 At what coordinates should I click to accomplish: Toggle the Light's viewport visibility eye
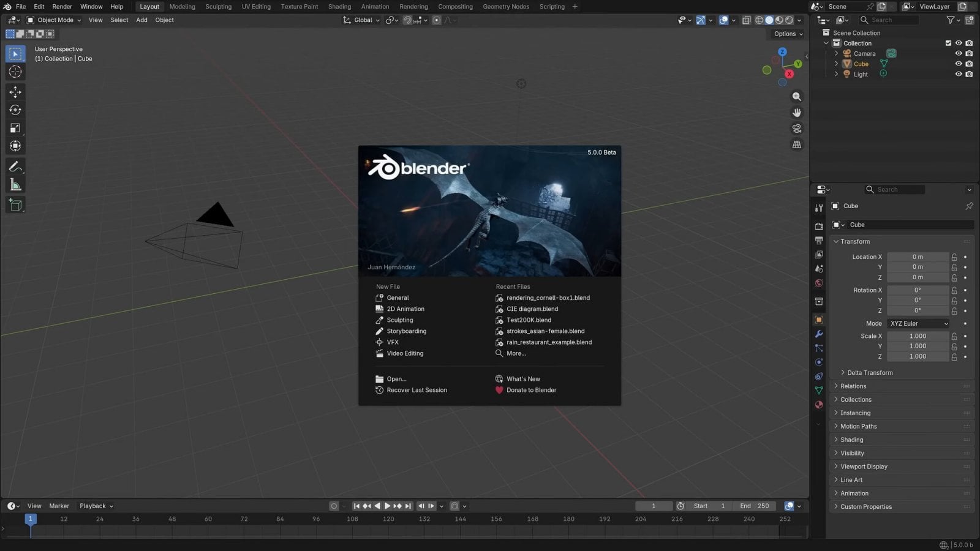[x=959, y=73]
